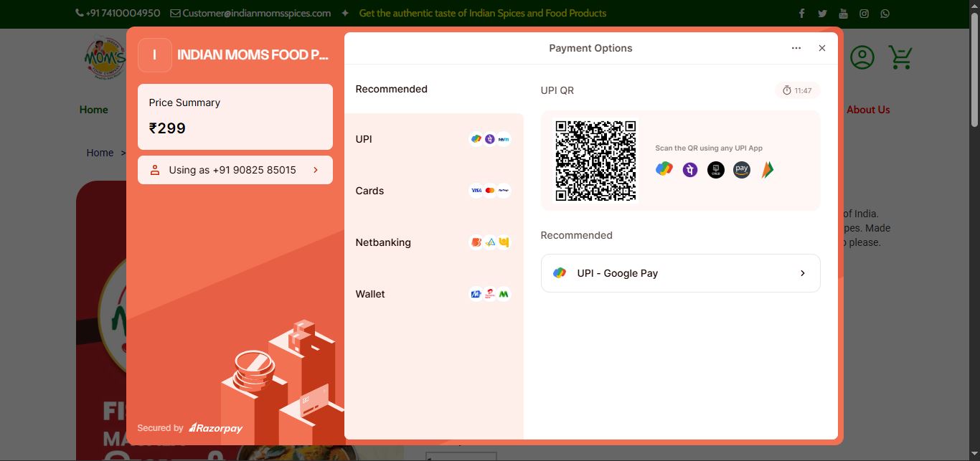Click the About Us menu link
980x461 pixels.
(868, 110)
